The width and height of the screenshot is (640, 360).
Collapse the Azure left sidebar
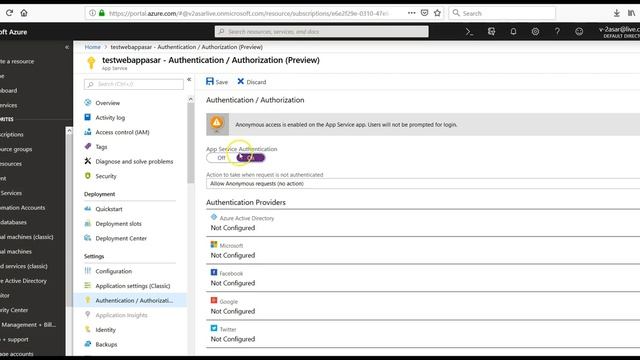67,47
